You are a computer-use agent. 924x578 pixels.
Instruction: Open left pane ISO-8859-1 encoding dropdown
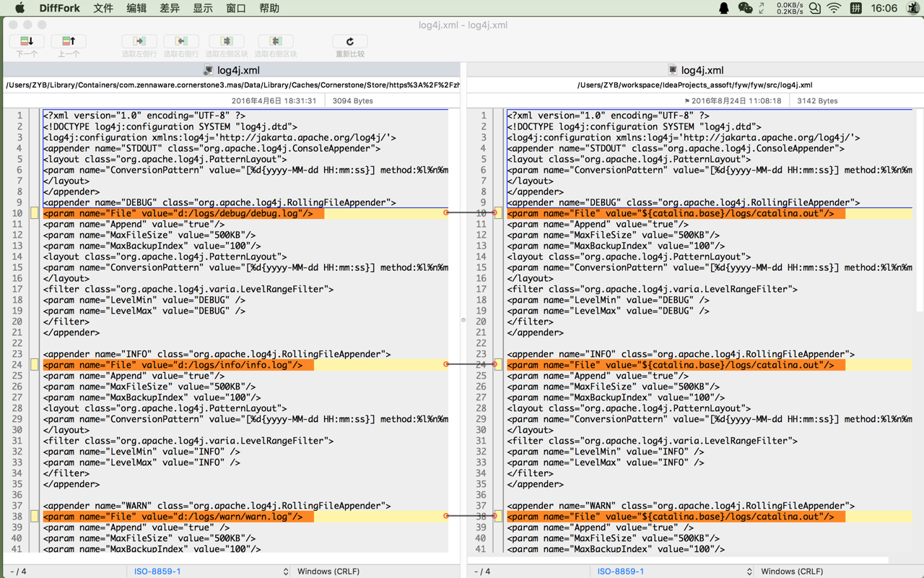(211, 571)
